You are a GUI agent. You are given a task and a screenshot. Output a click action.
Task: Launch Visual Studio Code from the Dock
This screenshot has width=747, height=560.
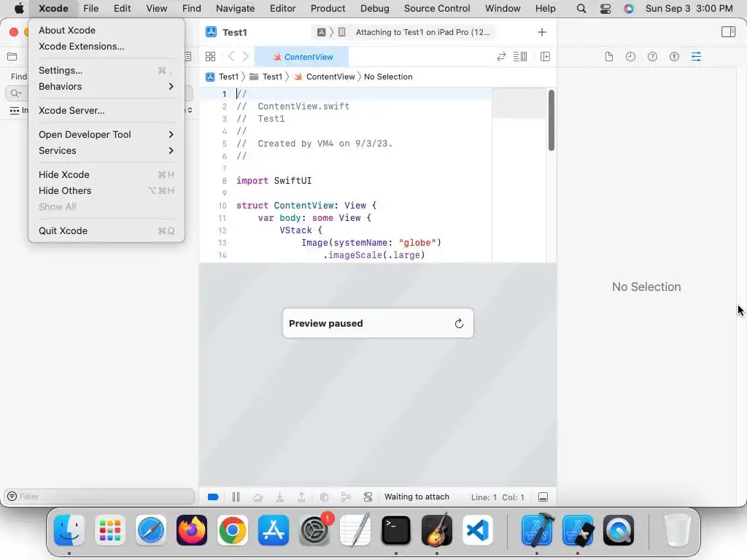click(x=477, y=530)
